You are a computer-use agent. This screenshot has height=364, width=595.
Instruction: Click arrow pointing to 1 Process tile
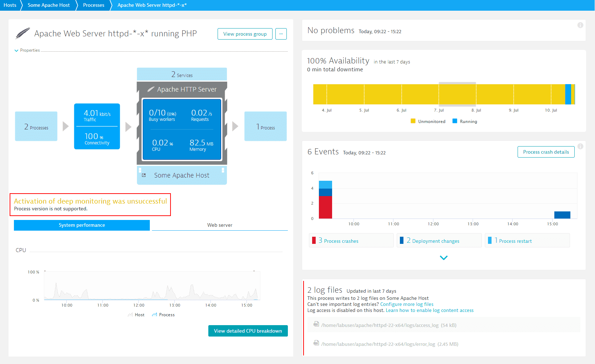pos(235,126)
